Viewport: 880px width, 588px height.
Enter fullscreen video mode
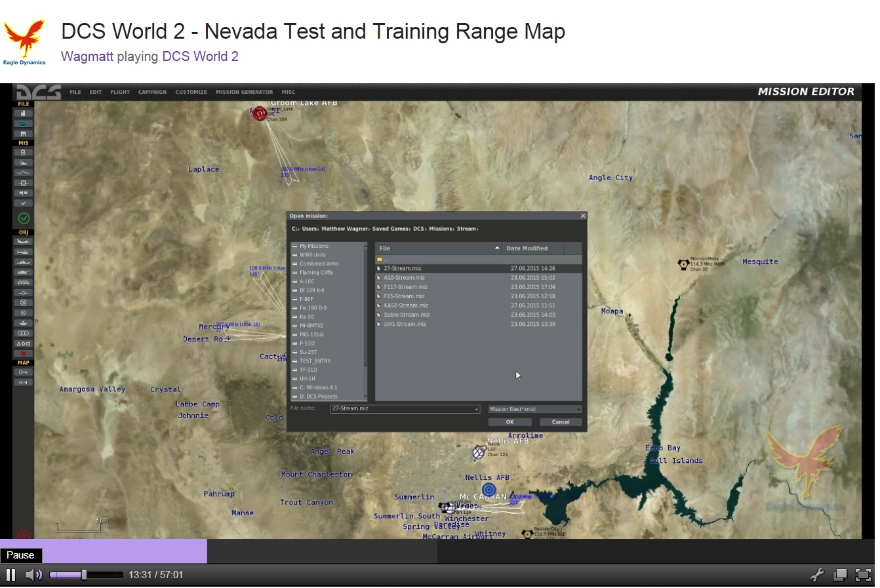pos(864,575)
